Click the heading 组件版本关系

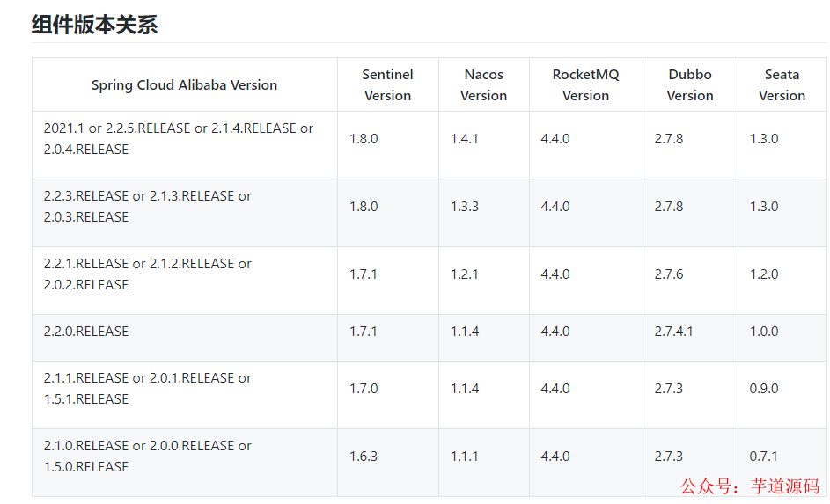[x=94, y=25]
